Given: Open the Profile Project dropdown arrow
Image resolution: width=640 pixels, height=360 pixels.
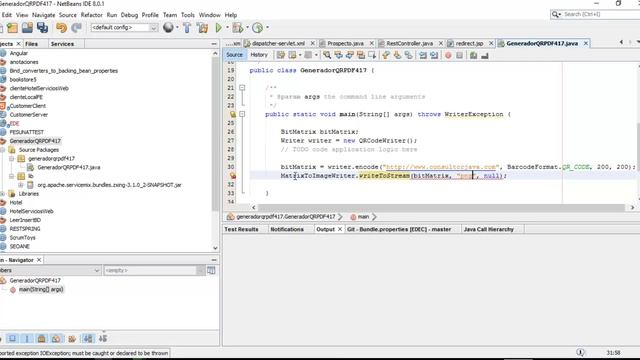Looking at the screenshot, I should pyautogui.click(x=267, y=28).
